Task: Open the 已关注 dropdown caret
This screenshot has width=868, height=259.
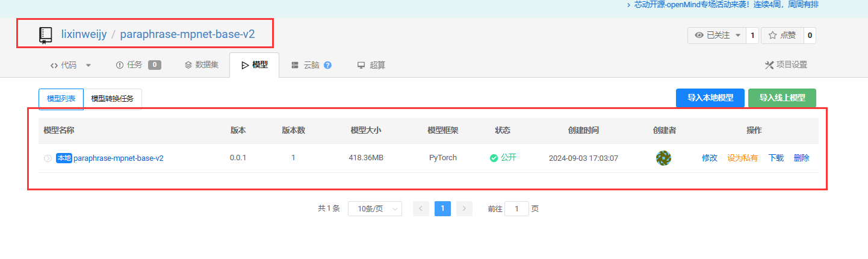Action: 738,36
